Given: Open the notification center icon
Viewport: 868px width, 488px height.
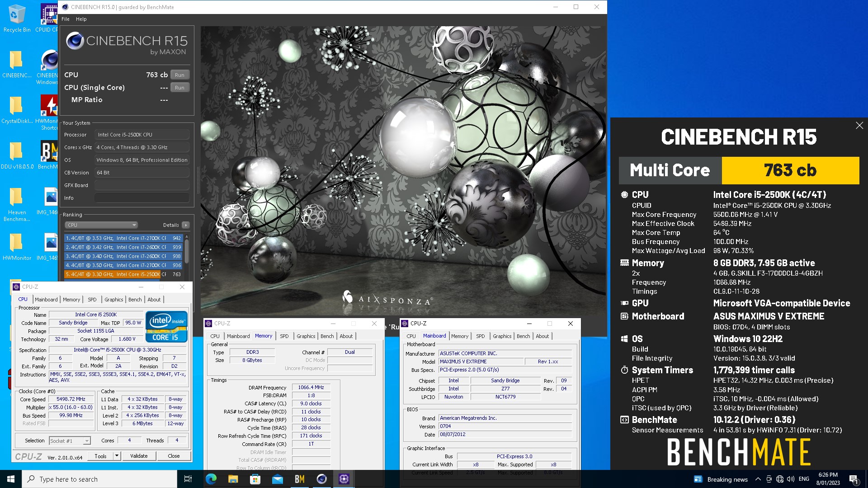Looking at the screenshot, I should tap(854, 479).
